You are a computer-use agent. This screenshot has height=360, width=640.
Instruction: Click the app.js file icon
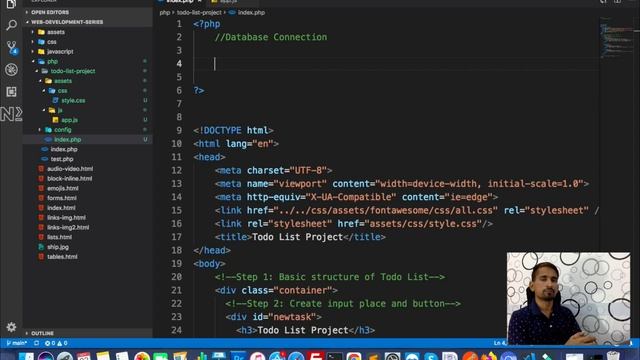56,120
